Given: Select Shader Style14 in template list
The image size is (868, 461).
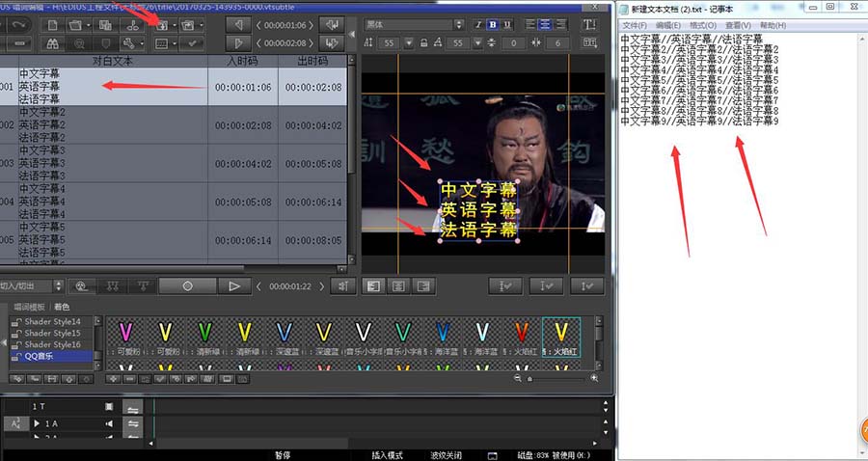Looking at the screenshot, I should (52, 321).
